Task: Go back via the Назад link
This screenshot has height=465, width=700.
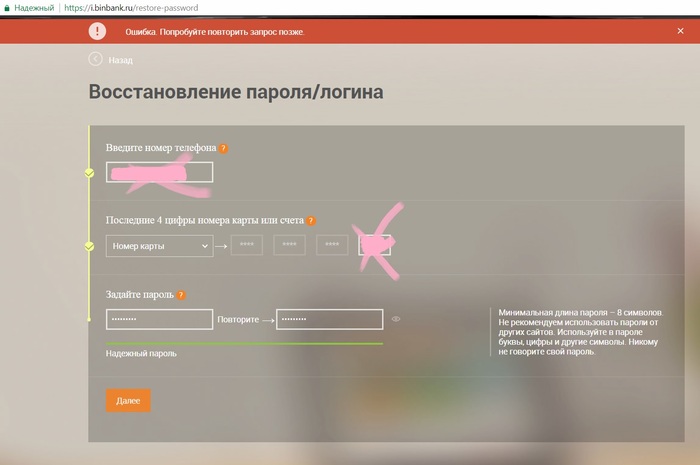Action: (x=120, y=60)
